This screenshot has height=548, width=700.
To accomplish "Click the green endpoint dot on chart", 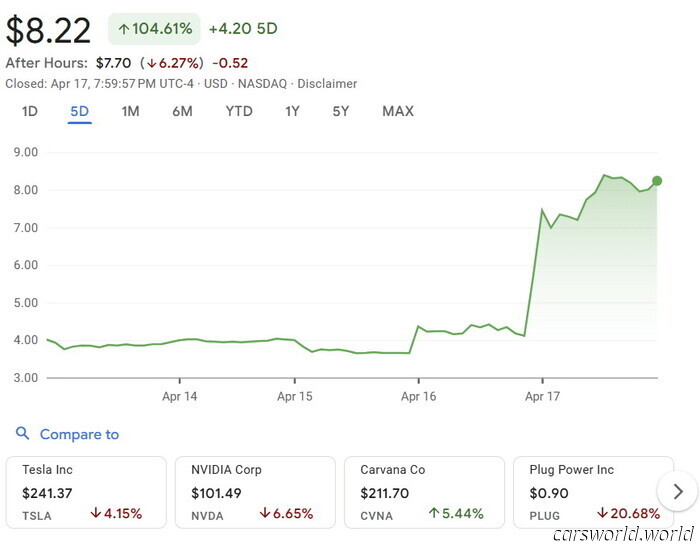I will pyautogui.click(x=657, y=181).
